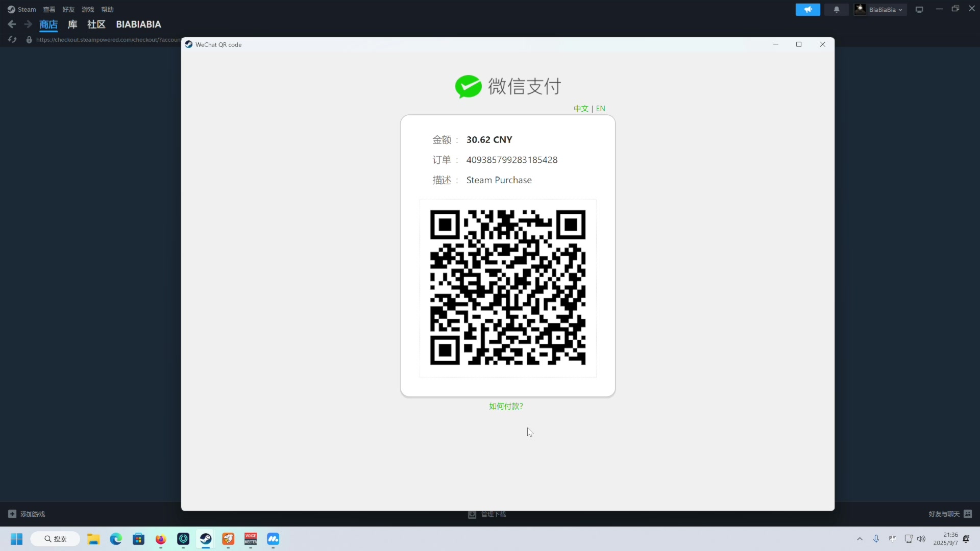Click the blue wave app icon on the taskbar
Viewport: 980px width, 551px height.
(x=273, y=539)
